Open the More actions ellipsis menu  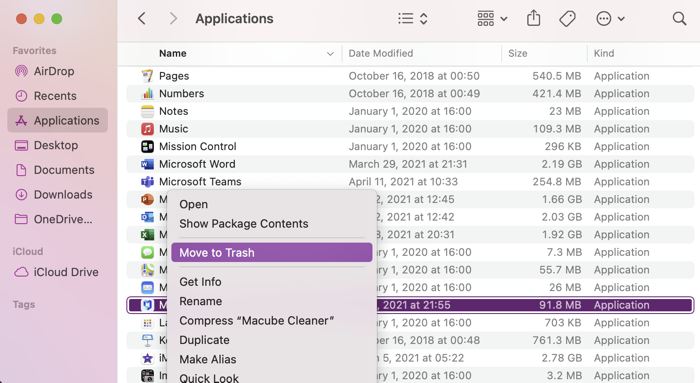click(x=610, y=19)
